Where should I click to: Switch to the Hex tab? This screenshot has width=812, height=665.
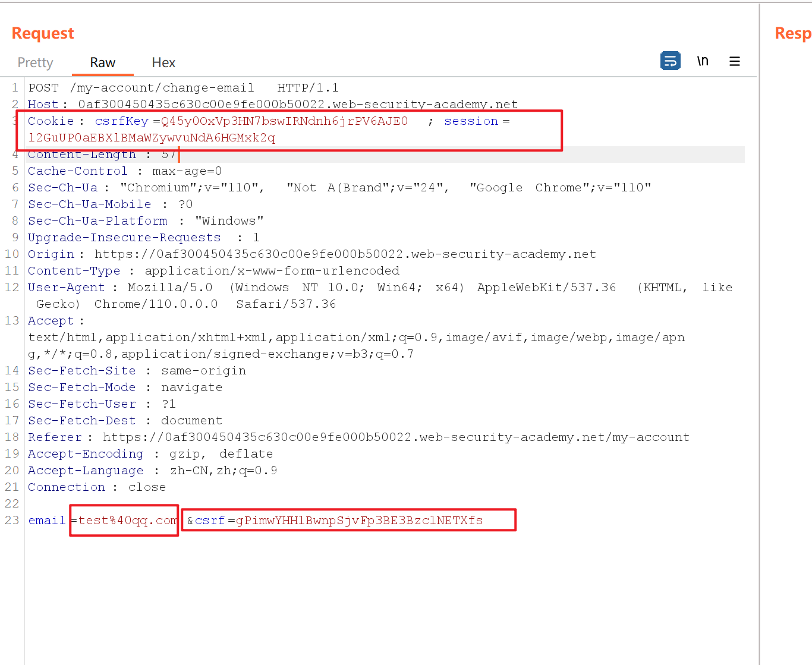coord(163,62)
